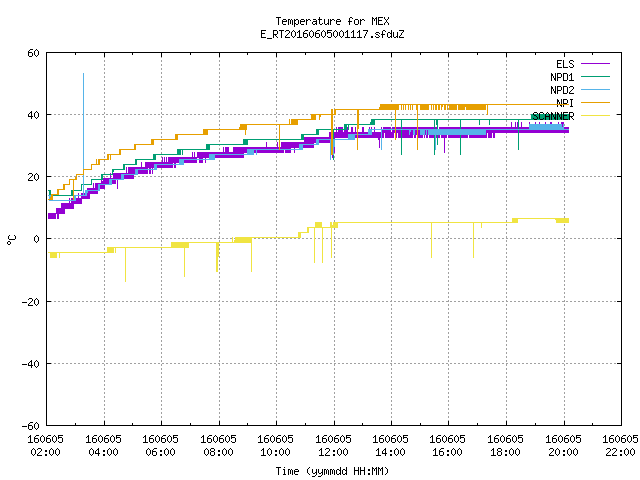Viewport: 640px width, 480px height.
Task: Click the purple ELS legend line sample
Action: point(595,64)
